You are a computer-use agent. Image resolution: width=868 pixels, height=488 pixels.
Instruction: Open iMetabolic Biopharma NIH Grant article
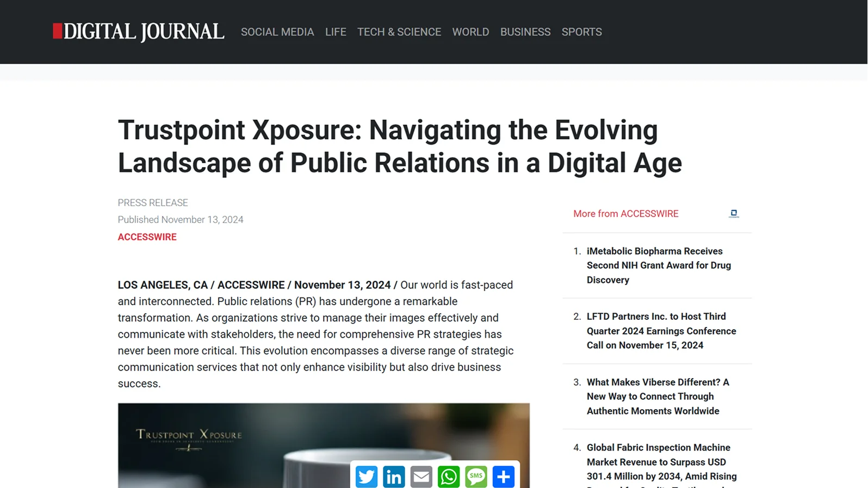click(x=659, y=265)
